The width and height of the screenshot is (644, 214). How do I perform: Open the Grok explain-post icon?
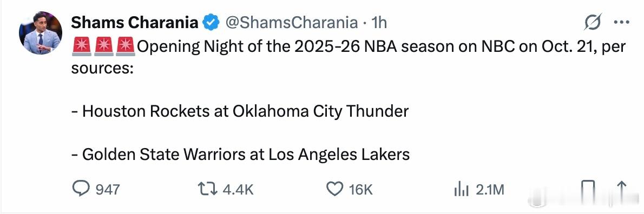click(593, 22)
